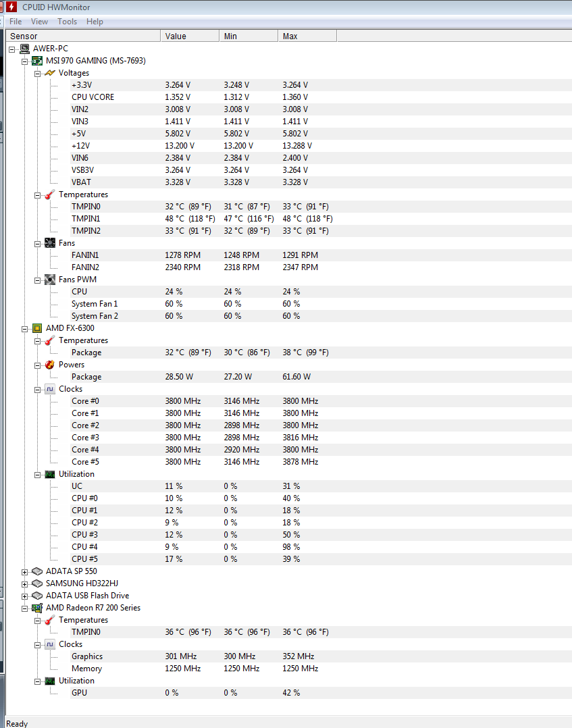Click the AWER-PC computer icon
Viewport: 572px width, 728px height.
[24, 49]
